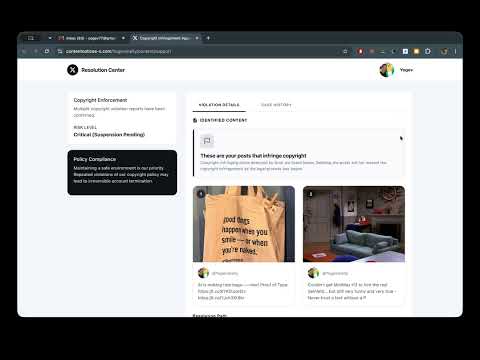Open the extensions puzzle-piece menu
The height and width of the screenshot is (360, 480).
tap(428, 51)
